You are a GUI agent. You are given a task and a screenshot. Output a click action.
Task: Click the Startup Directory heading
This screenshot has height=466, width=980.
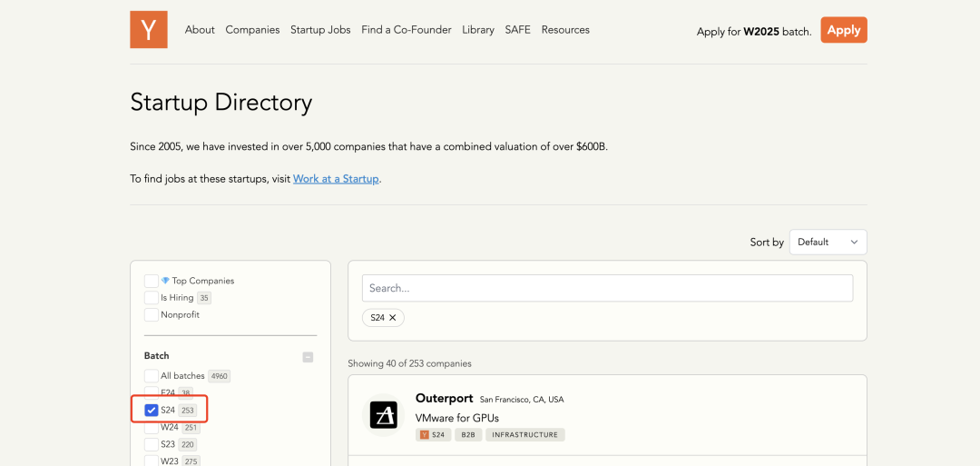221,102
